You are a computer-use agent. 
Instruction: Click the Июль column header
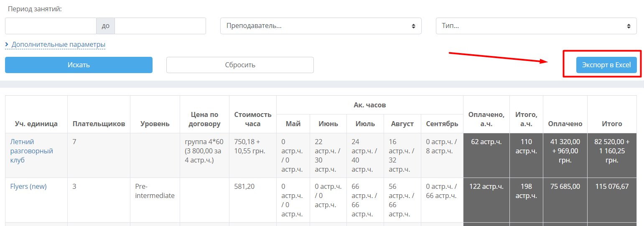tap(365, 124)
